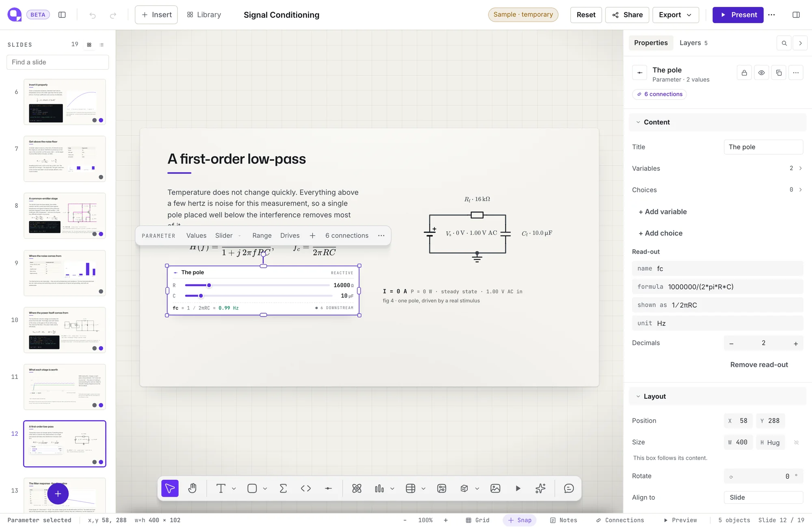Open the app logo home
812x527 pixels.
click(15, 15)
